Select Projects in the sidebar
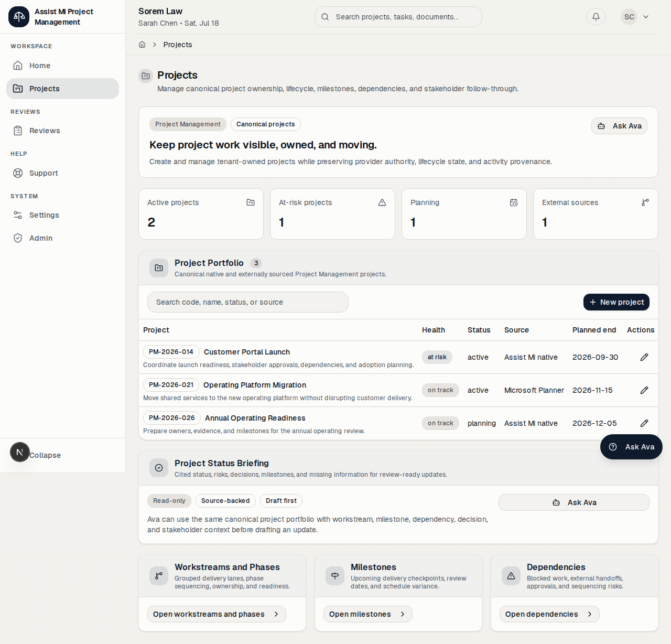The image size is (671, 644). click(x=62, y=89)
